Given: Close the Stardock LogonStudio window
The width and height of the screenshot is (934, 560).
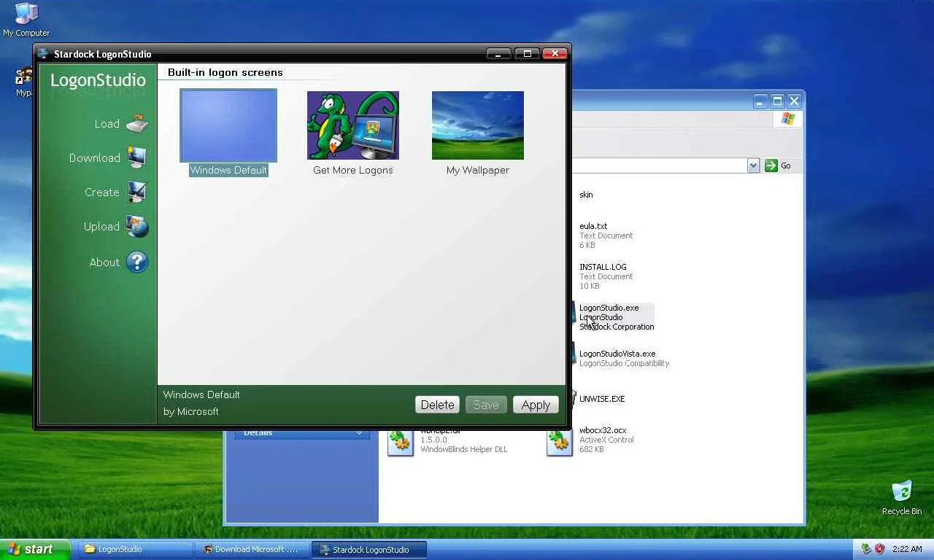Looking at the screenshot, I should pos(555,53).
